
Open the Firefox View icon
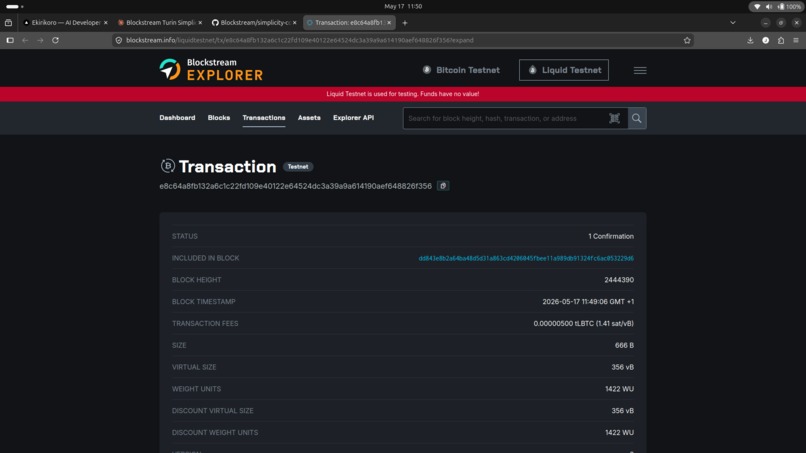coord(9,23)
